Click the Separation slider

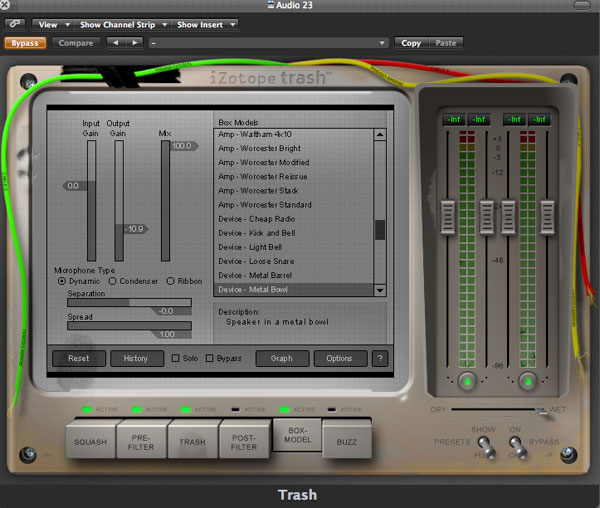click(x=129, y=303)
